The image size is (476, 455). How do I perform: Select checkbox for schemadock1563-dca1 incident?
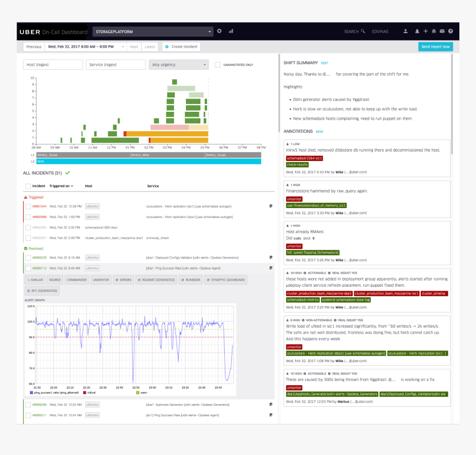(28, 228)
